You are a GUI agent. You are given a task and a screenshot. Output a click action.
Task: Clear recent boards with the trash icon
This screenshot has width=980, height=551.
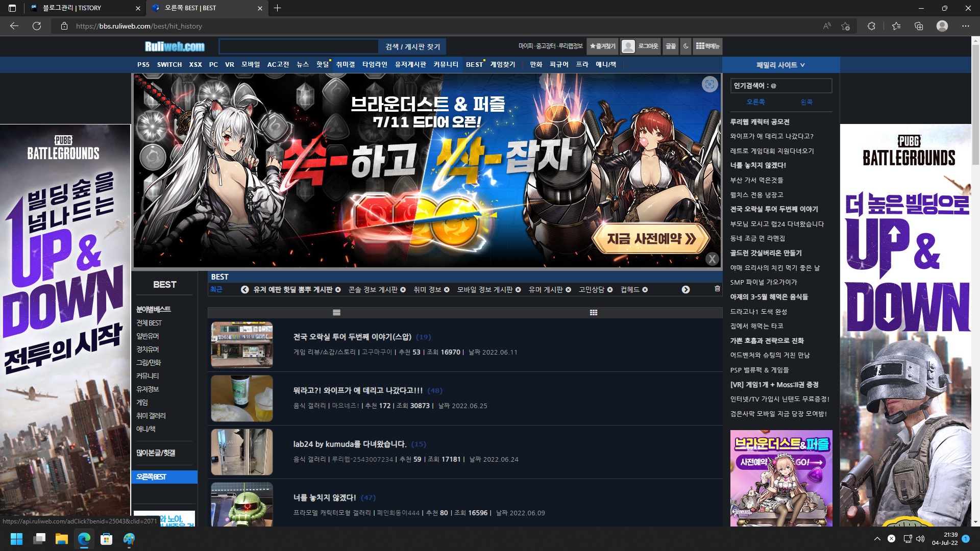[x=717, y=289]
